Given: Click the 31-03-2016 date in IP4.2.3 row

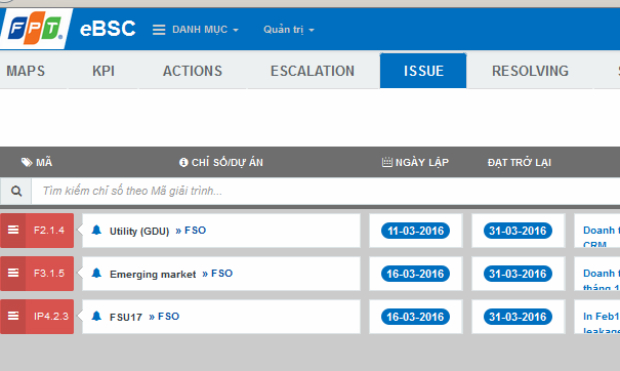Looking at the screenshot, I should click(x=518, y=317).
